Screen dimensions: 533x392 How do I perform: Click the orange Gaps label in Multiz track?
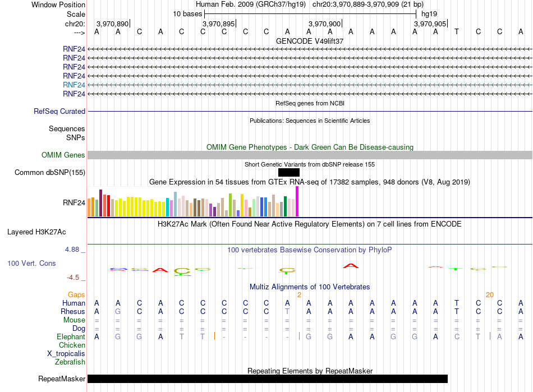pyautogui.click(x=76, y=295)
